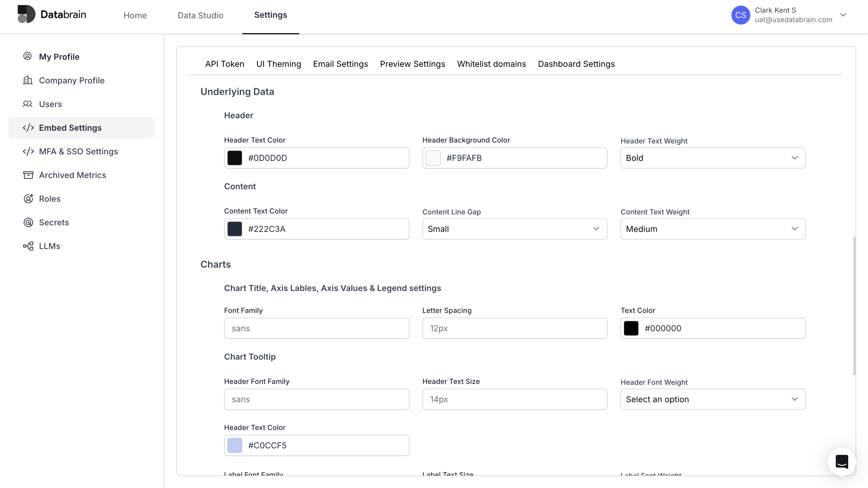
Task: Click the Roles icon in sidebar
Action: tap(28, 198)
